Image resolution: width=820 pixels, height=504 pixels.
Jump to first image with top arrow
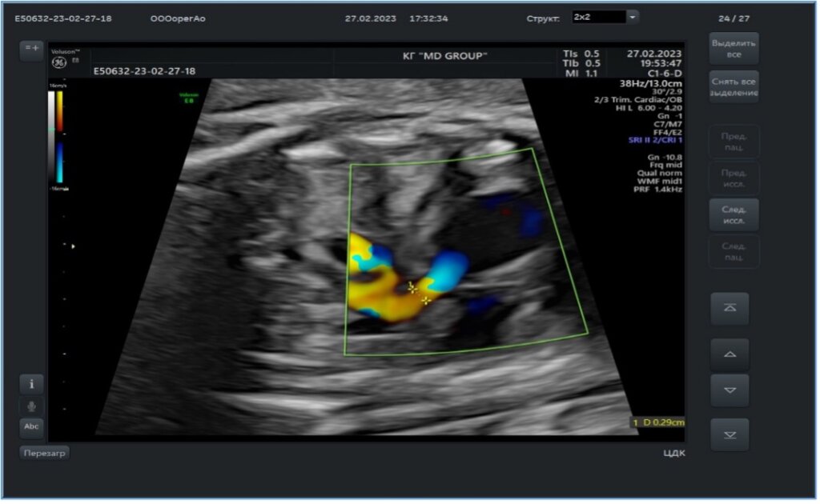tap(730, 309)
